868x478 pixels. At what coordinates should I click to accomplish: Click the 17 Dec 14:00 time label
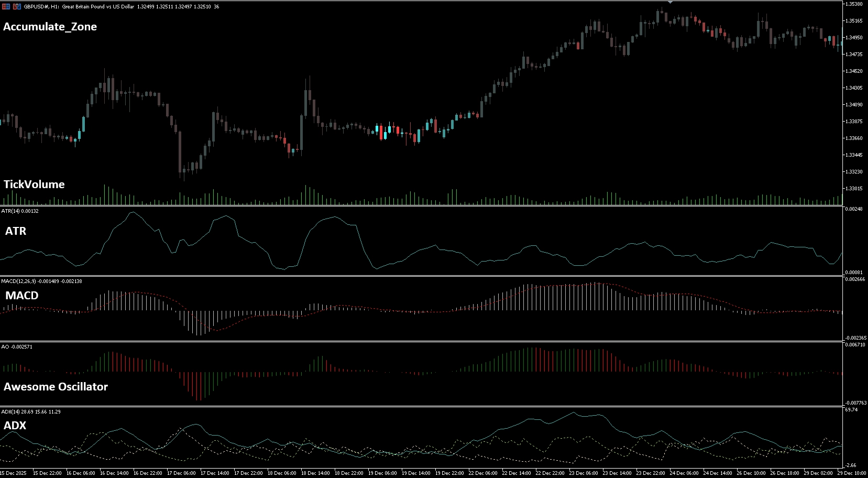click(215, 473)
